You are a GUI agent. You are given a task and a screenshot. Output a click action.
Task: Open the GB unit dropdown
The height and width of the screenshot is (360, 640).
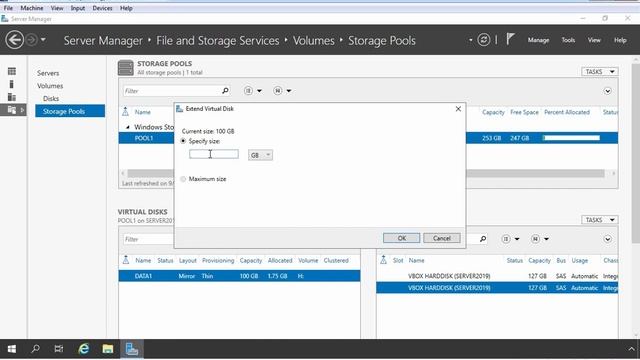click(260, 155)
